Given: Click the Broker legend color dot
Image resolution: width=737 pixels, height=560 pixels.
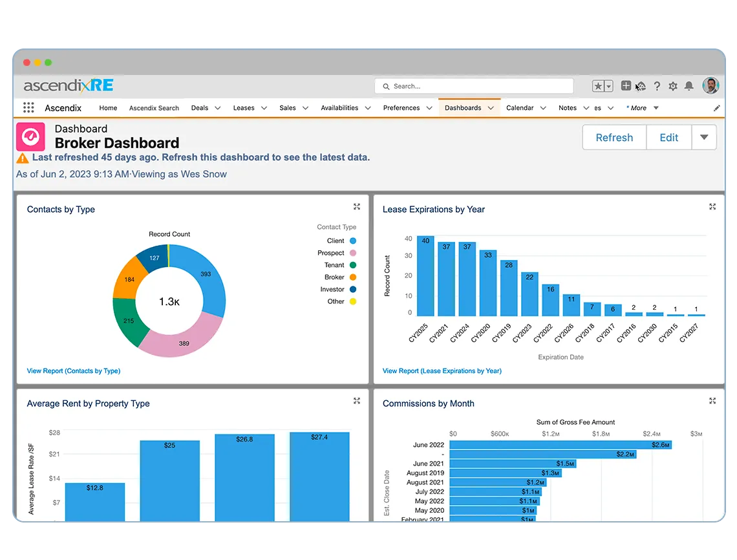Looking at the screenshot, I should pyautogui.click(x=353, y=277).
